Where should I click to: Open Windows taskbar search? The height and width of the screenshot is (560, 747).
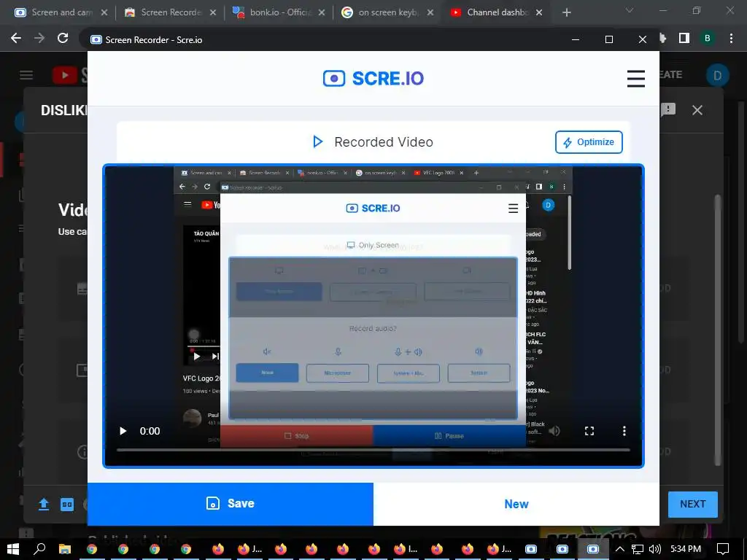coord(40,549)
